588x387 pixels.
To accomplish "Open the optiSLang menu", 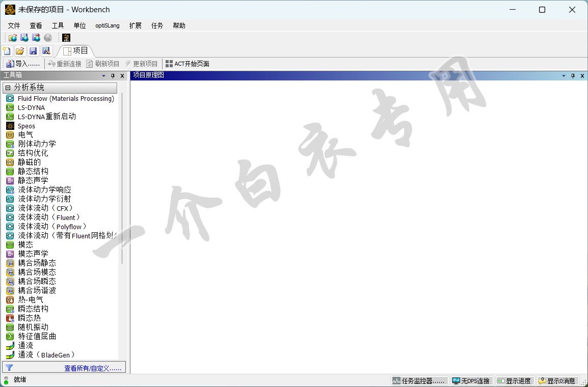I will pos(107,25).
